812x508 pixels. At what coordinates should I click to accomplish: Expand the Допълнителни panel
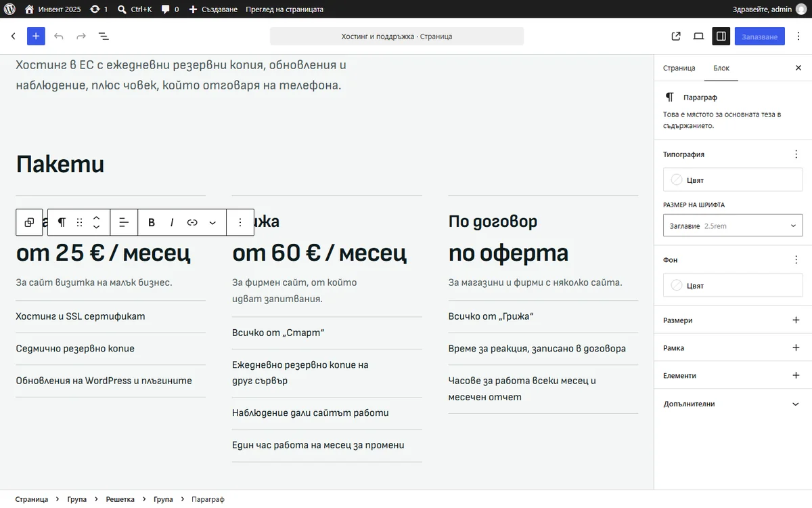click(x=733, y=404)
